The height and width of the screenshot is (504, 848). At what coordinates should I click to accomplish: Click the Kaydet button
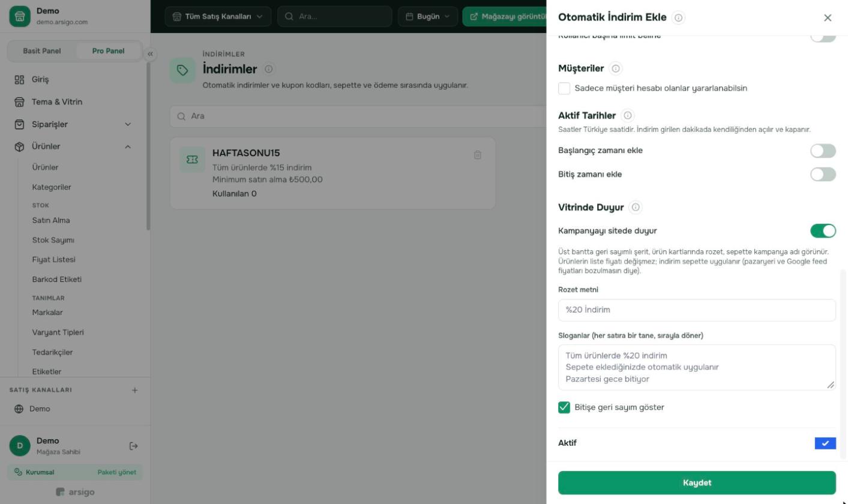(697, 482)
